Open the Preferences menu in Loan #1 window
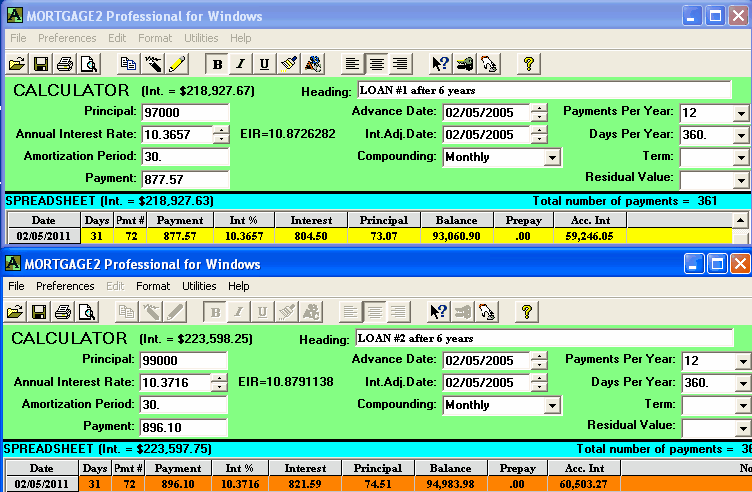 (67, 38)
